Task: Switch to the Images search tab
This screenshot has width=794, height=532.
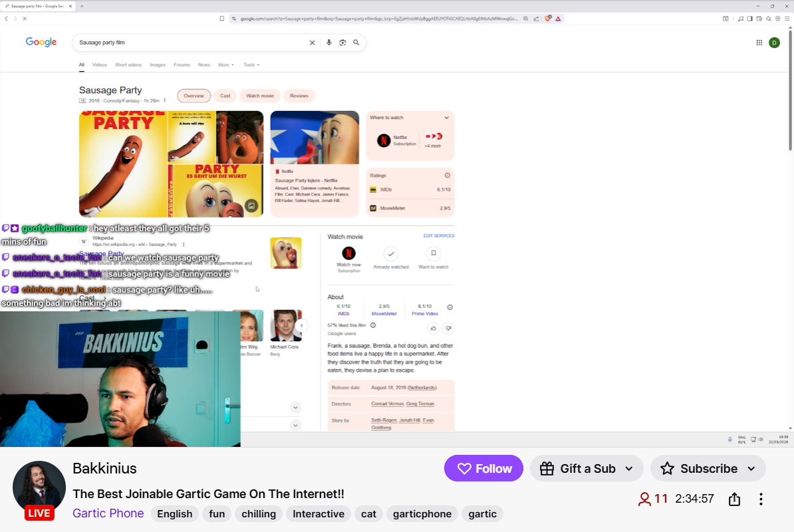Action: [x=158, y=65]
